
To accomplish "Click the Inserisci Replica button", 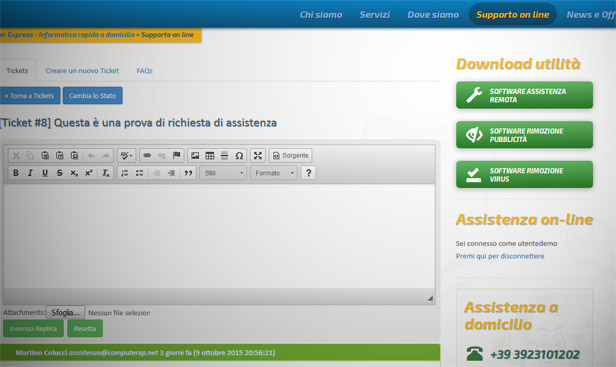I will coord(33,328).
